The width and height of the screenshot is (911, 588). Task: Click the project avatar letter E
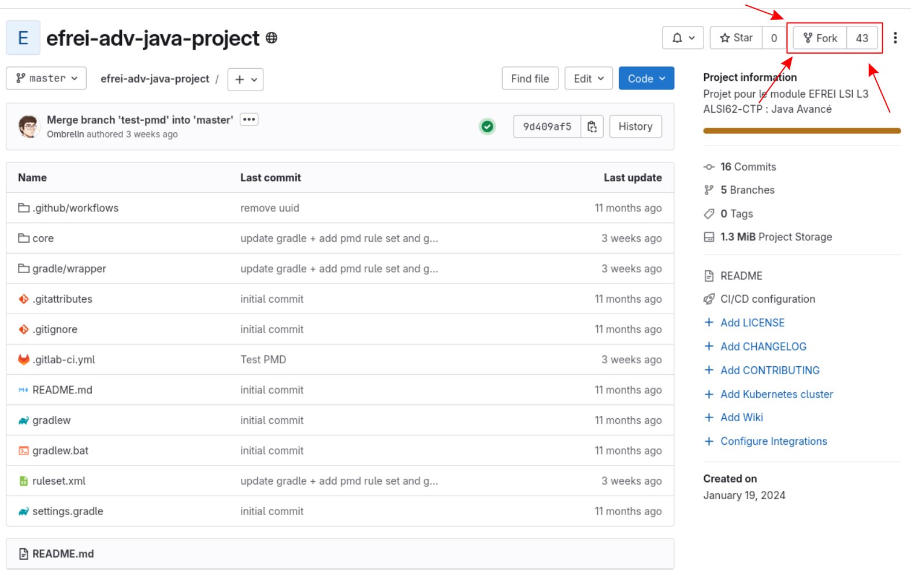[x=23, y=38]
